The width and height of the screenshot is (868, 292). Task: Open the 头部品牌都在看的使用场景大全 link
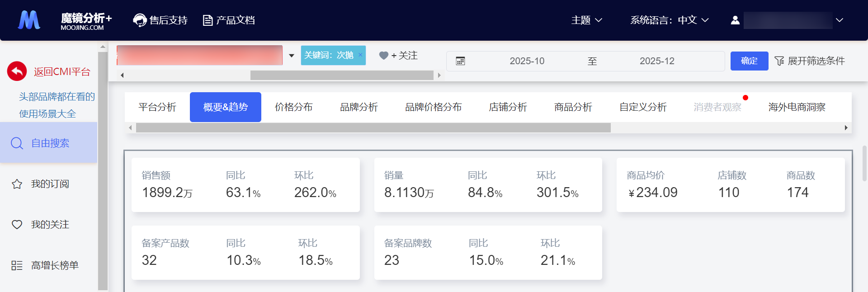[x=57, y=105]
